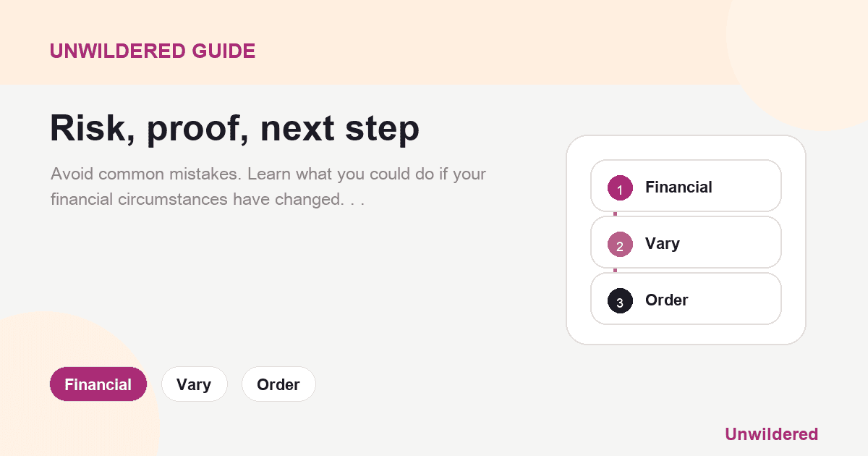The image size is (868, 456).
Task: Click the pink number 2 step badge
Action: [620, 244]
